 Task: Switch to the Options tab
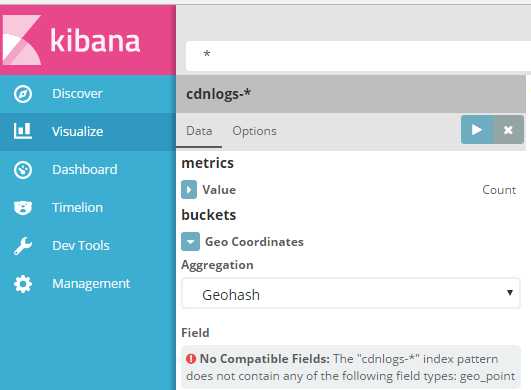(x=254, y=131)
